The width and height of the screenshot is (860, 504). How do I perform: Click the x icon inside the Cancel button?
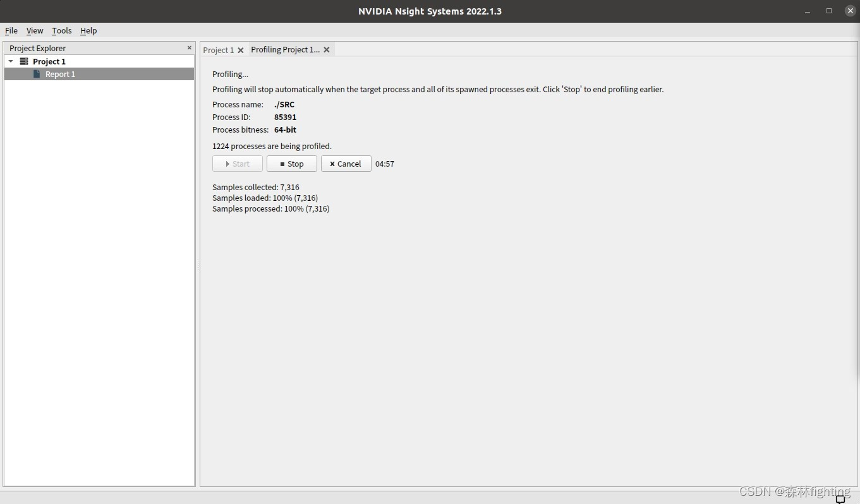pos(332,164)
